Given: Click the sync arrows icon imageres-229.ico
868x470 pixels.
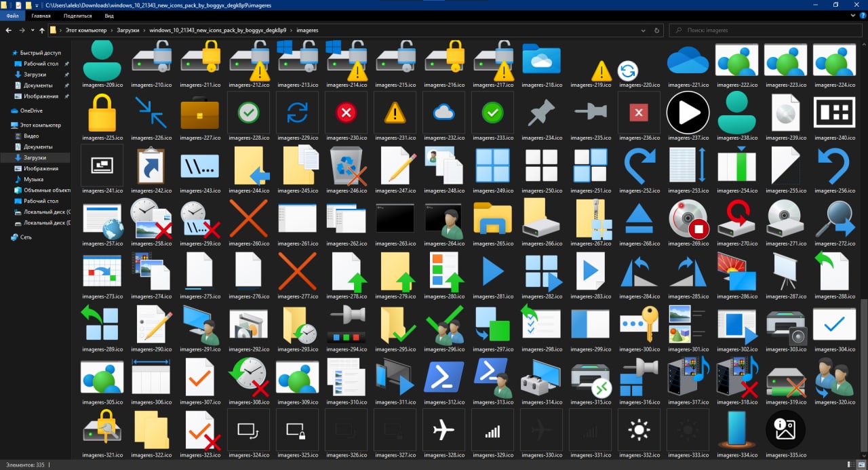Looking at the screenshot, I should 298,113.
